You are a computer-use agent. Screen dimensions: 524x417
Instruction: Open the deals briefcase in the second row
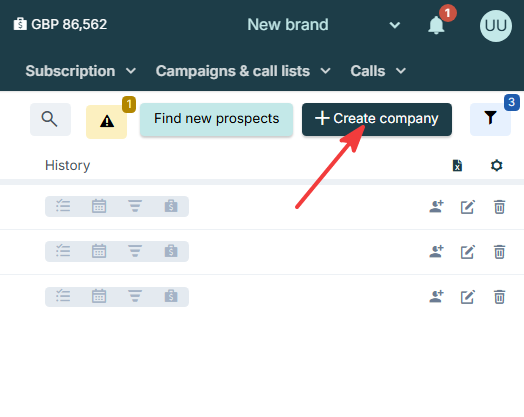[171, 251]
